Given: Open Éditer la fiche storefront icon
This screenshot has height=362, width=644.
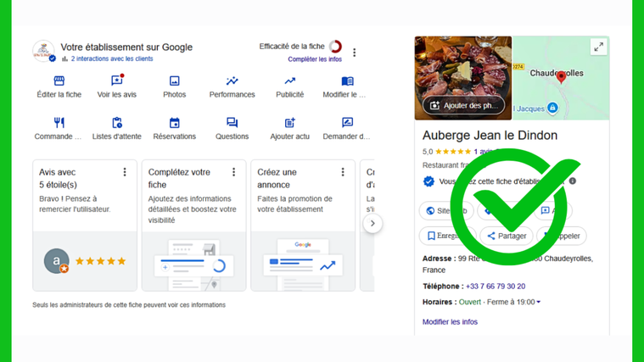Looking at the screenshot, I should pyautogui.click(x=59, y=81).
